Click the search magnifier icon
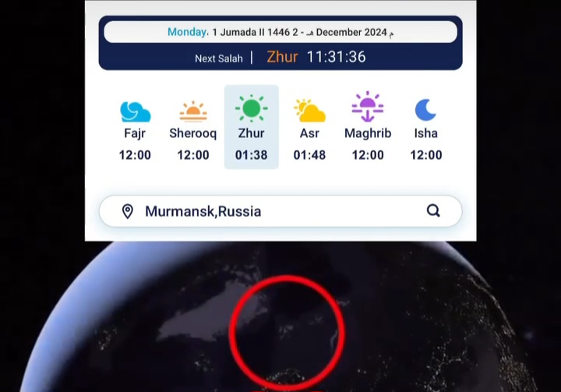 tap(433, 210)
